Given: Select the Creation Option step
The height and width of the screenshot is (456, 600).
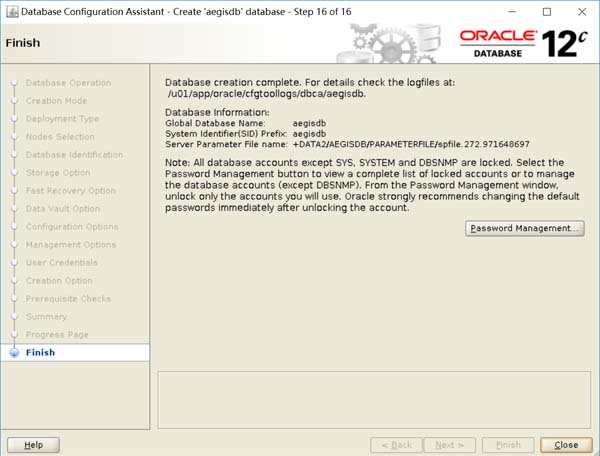Looking at the screenshot, I should pos(59,280).
